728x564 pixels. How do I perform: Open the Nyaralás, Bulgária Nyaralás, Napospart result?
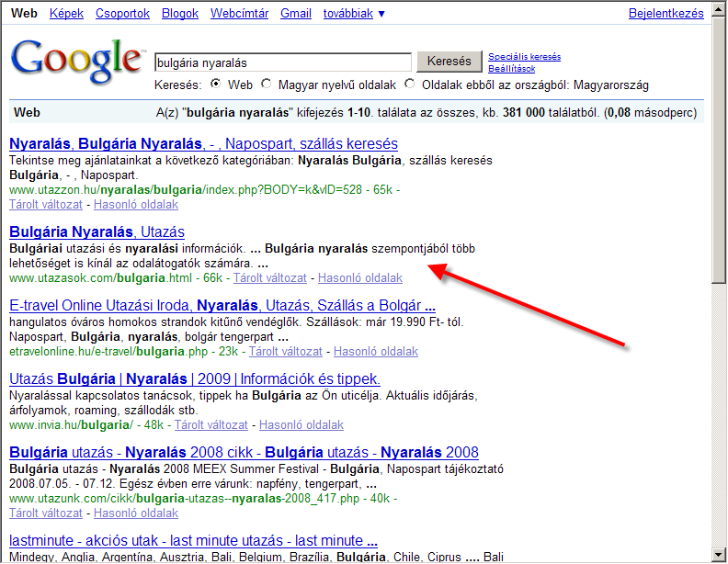(x=203, y=144)
